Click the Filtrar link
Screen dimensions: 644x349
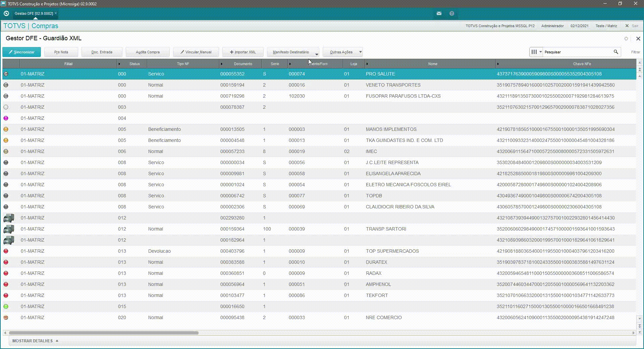click(636, 52)
